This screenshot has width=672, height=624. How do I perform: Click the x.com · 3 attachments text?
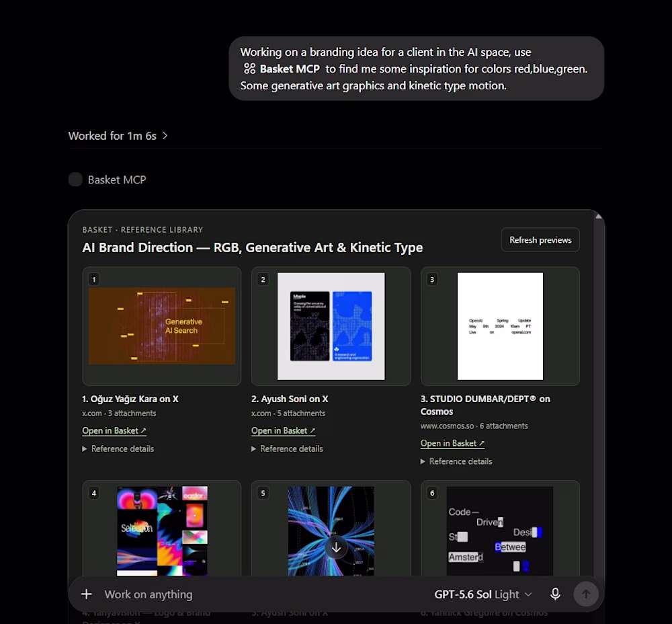click(x=119, y=414)
